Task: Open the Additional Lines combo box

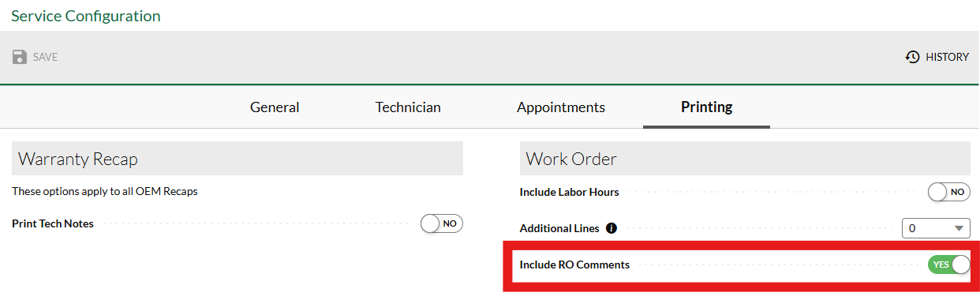Action: pos(936,228)
